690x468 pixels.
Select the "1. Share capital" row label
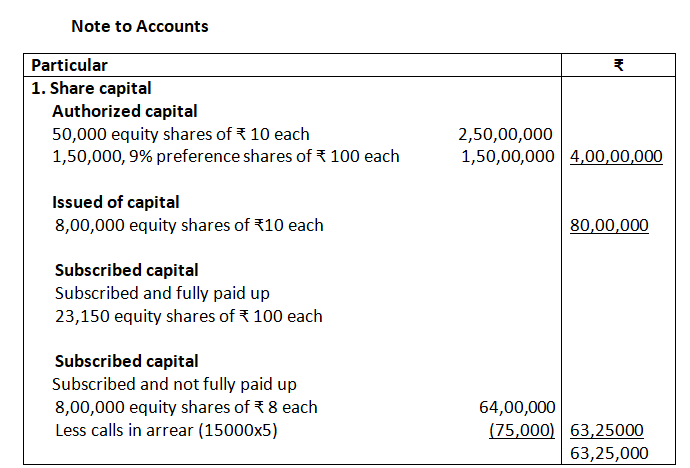pos(91,88)
